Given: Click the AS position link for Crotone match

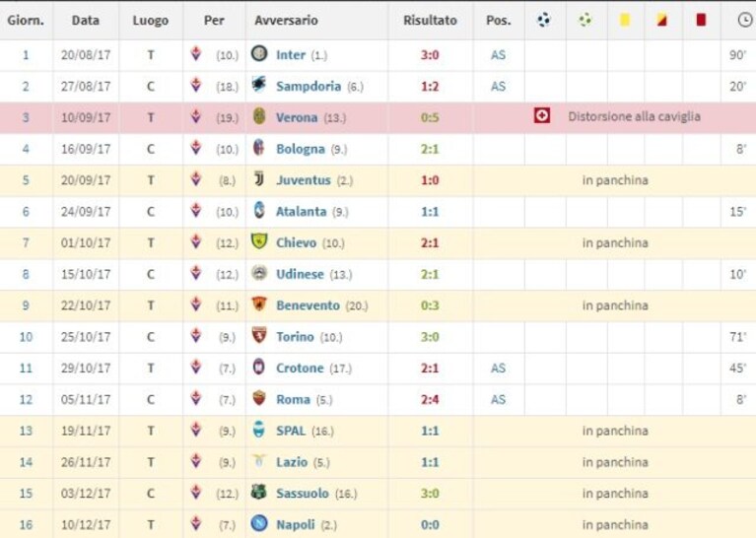Looking at the screenshot, I should click(498, 369).
